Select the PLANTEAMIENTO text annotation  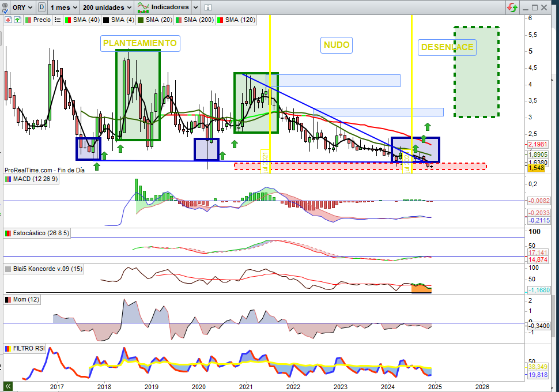pyautogui.click(x=140, y=43)
